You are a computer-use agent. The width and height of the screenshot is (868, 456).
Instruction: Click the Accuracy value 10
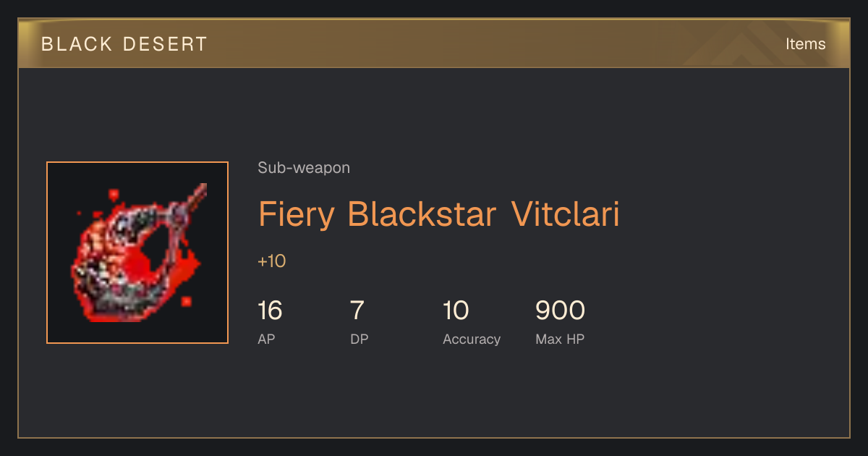tap(456, 311)
